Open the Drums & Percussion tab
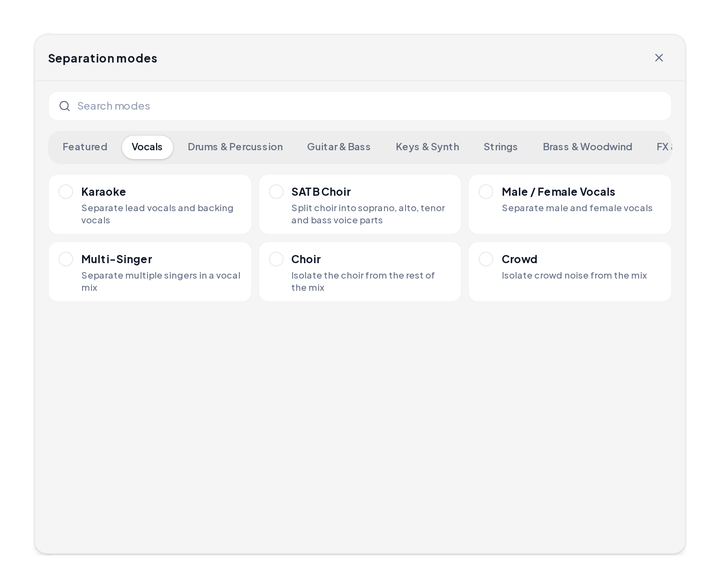 tap(235, 147)
